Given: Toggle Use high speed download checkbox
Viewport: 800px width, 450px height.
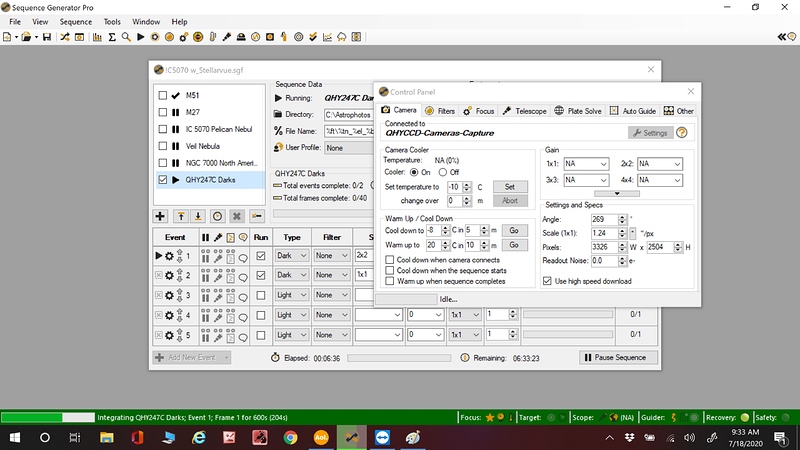Looking at the screenshot, I should tap(547, 281).
